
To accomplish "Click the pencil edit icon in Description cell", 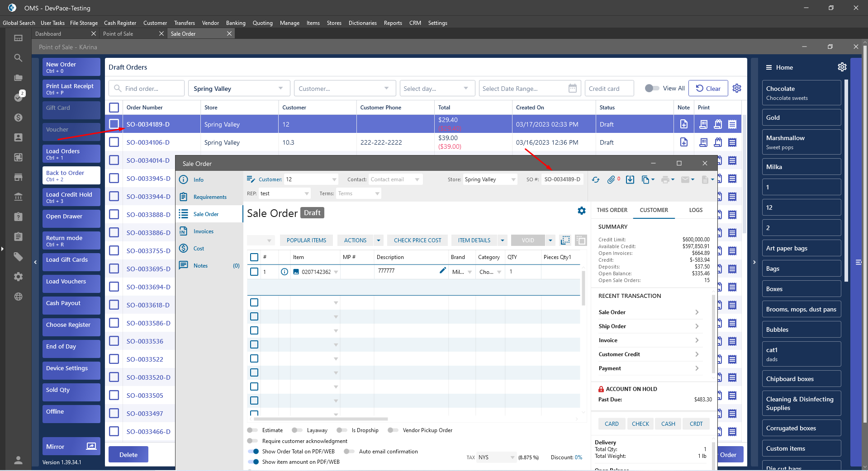I will pos(442,270).
